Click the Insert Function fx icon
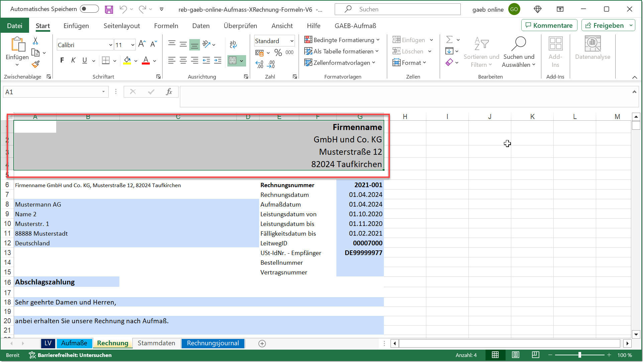The width and height of the screenshot is (644, 363). tap(169, 92)
